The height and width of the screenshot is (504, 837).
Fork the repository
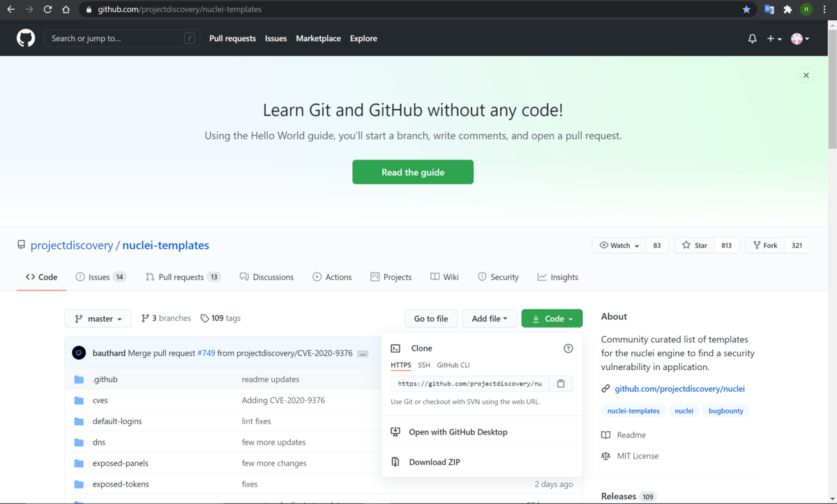click(765, 245)
